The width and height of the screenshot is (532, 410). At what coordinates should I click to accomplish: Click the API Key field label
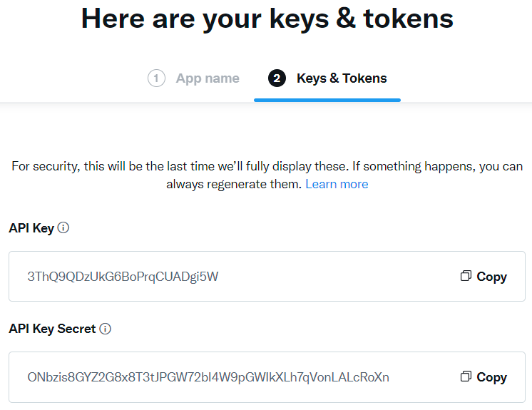click(31, 228)
